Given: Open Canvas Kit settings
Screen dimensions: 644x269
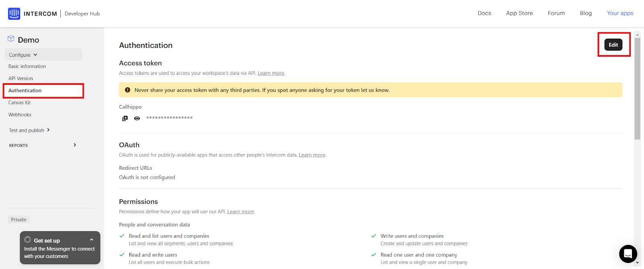Looking at the screenshot, I should [x=19, y=103].
